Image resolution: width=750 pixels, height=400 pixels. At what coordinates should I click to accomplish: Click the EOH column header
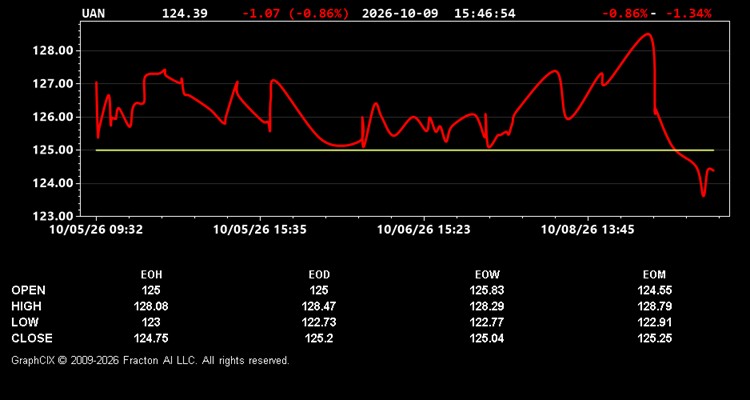click(x=151, y=275)
